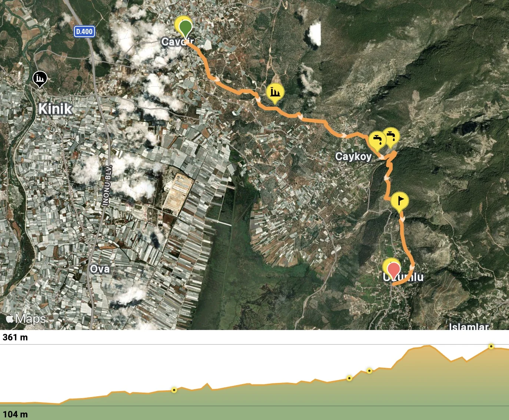Viewport: 509px width, 420px height.
Task: Click the INONU BLV road label
Action: [107, 185]
